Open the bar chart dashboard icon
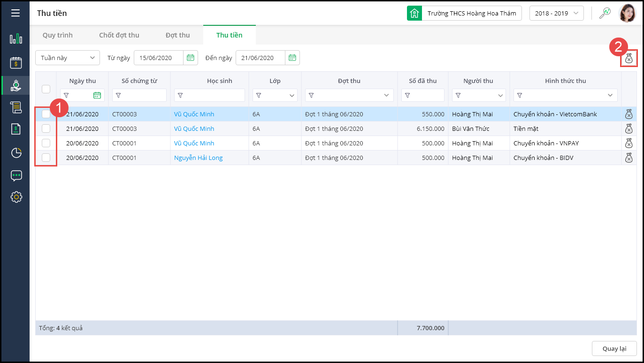This screenshot has width=644, height=363. (x=16, y=39)
